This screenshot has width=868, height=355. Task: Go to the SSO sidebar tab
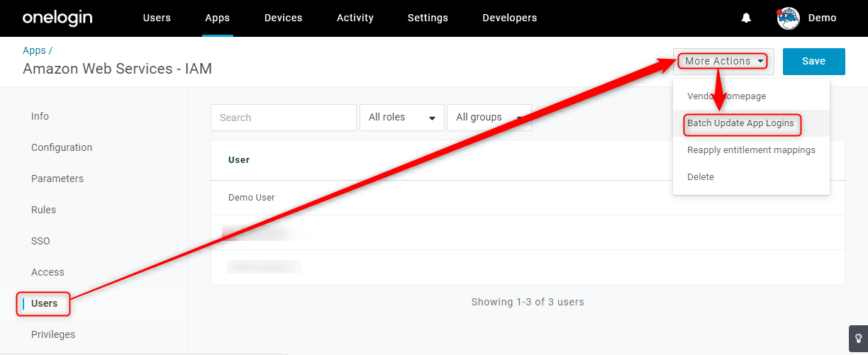[40, 241]
